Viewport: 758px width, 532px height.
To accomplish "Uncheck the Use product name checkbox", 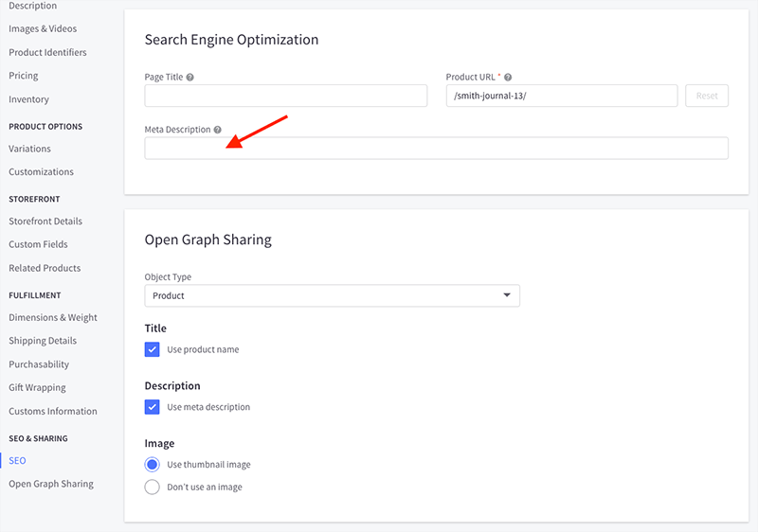I will tap(152, 349).
